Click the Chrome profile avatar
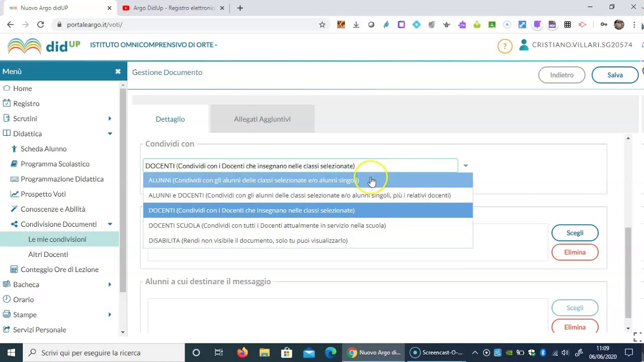The width and height of the screenshot is (644, 362). click(619, 25)
